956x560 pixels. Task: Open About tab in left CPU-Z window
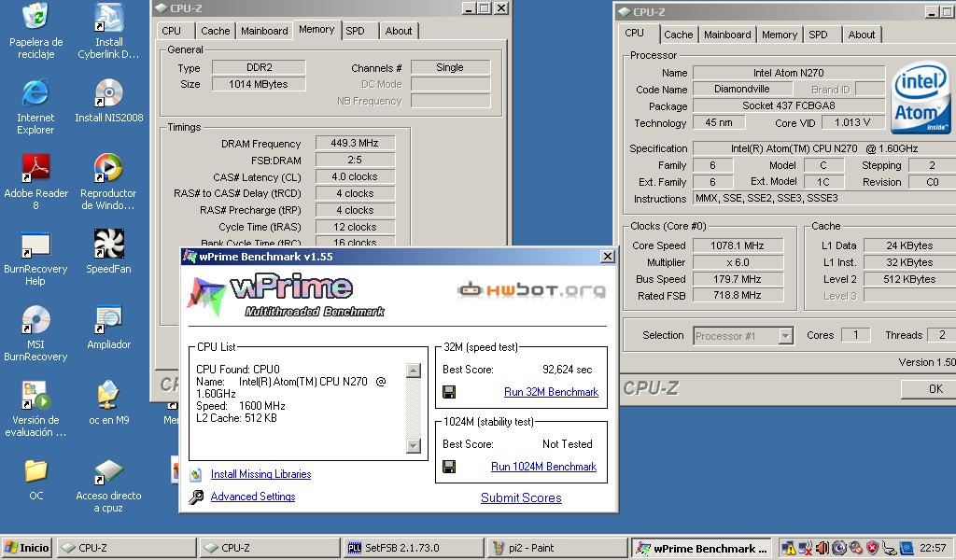tap(398, 31)
